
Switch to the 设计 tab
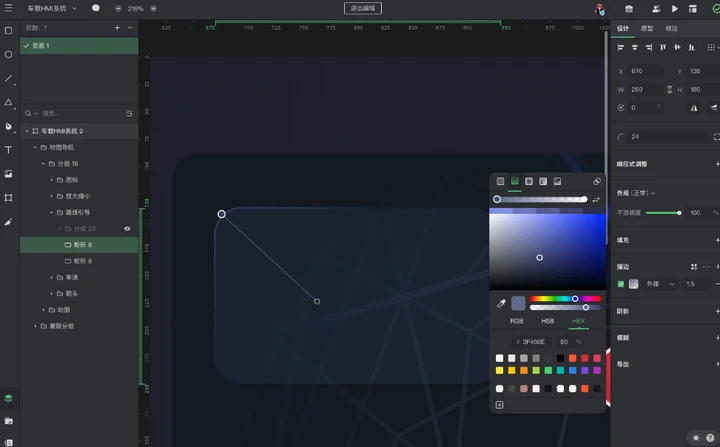click(x=623, y=28)
